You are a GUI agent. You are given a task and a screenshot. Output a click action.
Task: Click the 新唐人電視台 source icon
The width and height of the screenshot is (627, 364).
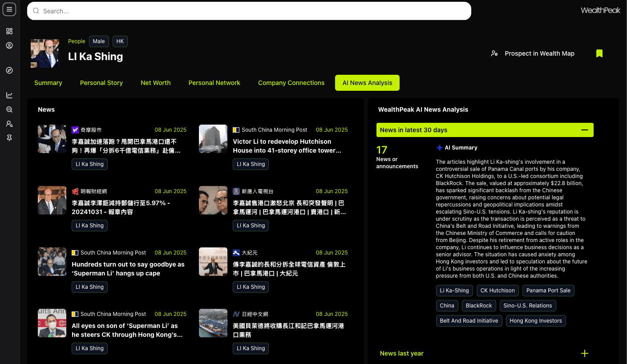[236, 191]
